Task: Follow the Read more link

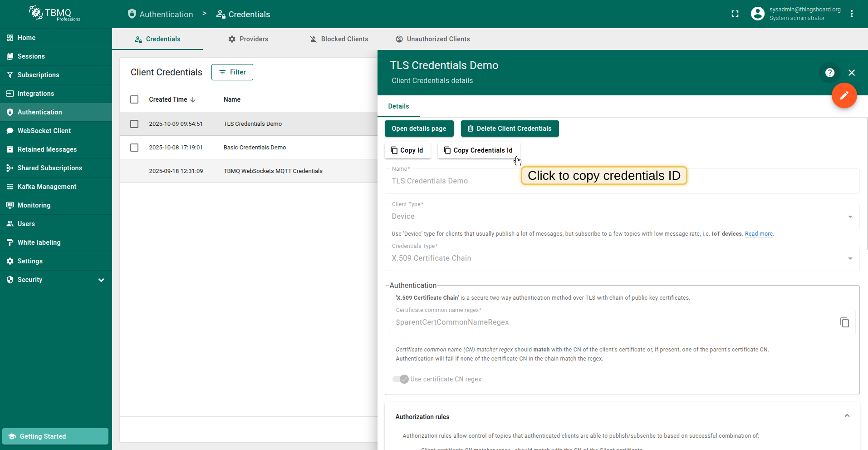Action: [x=759, y=234]
